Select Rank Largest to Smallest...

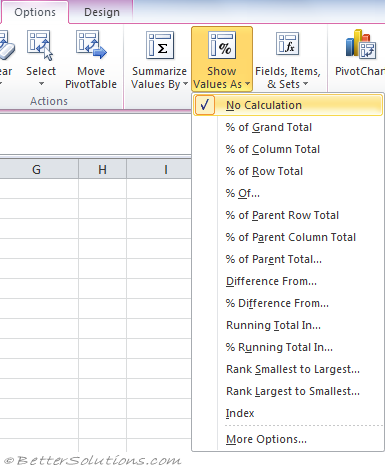tap(288, 391)
